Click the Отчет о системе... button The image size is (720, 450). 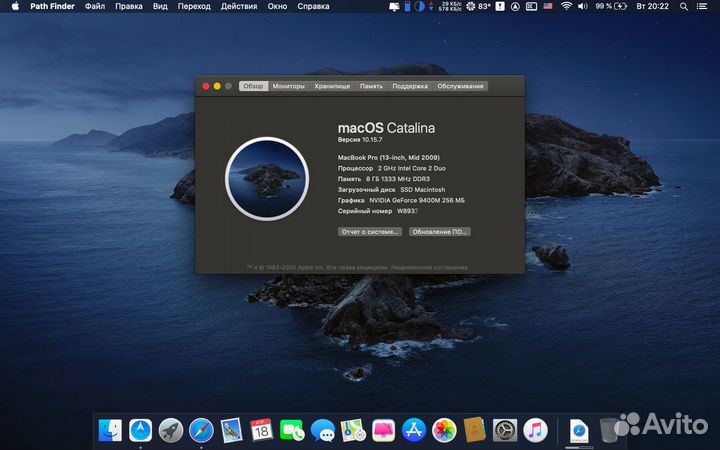(370, 232)
